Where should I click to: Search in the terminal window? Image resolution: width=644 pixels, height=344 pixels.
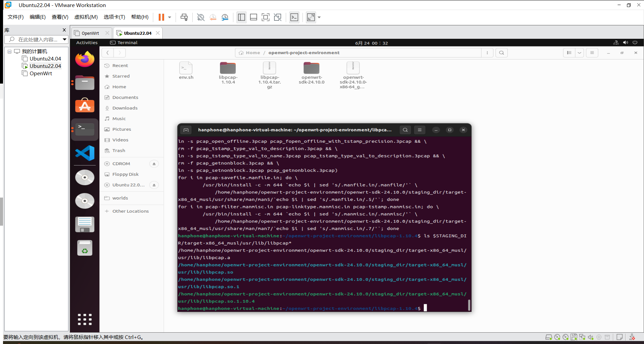pos(405,130)
